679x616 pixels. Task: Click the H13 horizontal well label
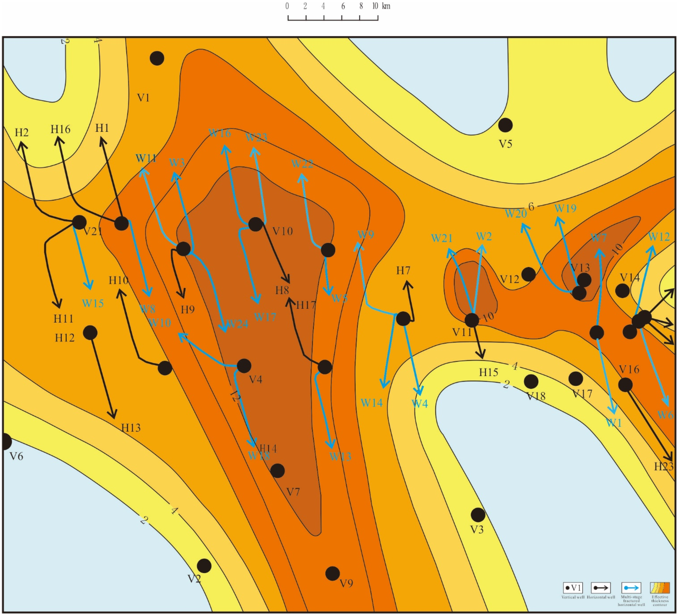coord(131,428)
